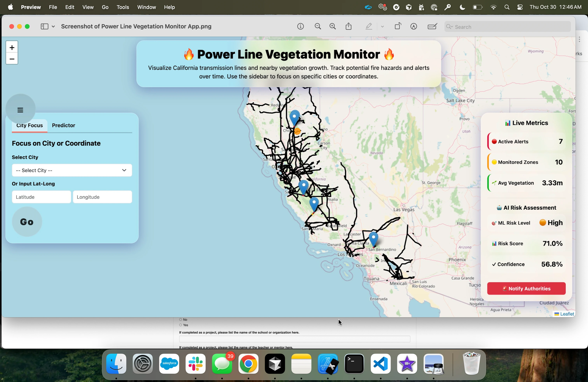
Task: Open the Form Filling toolbar icon
Action: click(432, 26)
